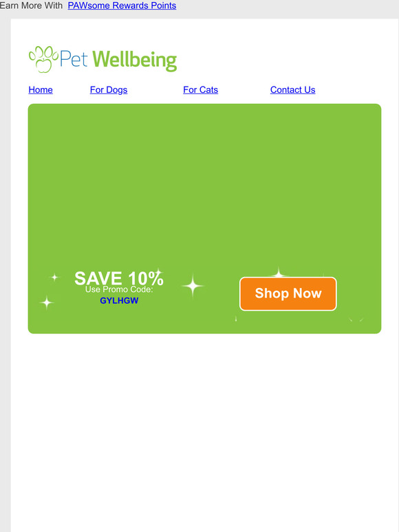Click the sparkle star left of GYLHGW code
Screen dimensions: 399x532
47,302
